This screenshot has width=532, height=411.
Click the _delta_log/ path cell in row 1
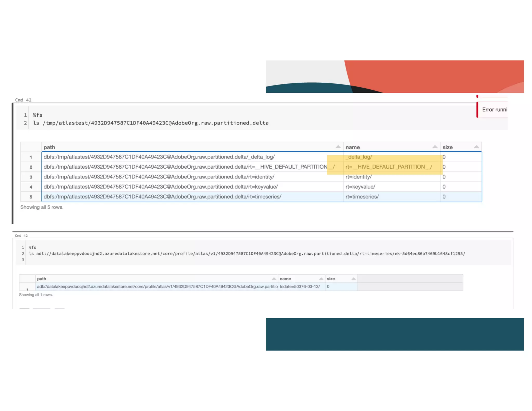[x=159, y=157]
